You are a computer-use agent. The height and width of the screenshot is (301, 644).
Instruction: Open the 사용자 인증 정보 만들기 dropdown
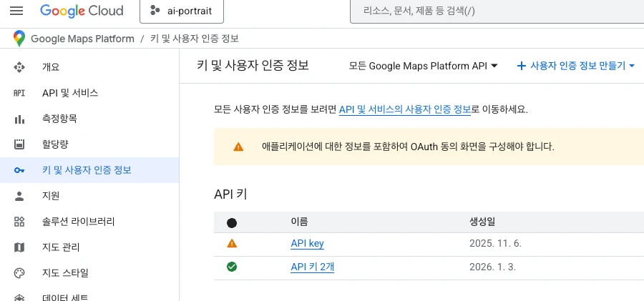pos(576,66)
